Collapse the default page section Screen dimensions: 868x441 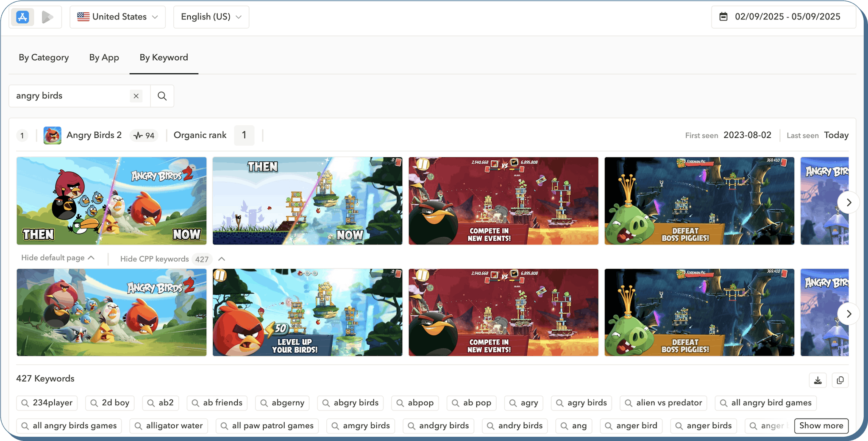(58, 258)
